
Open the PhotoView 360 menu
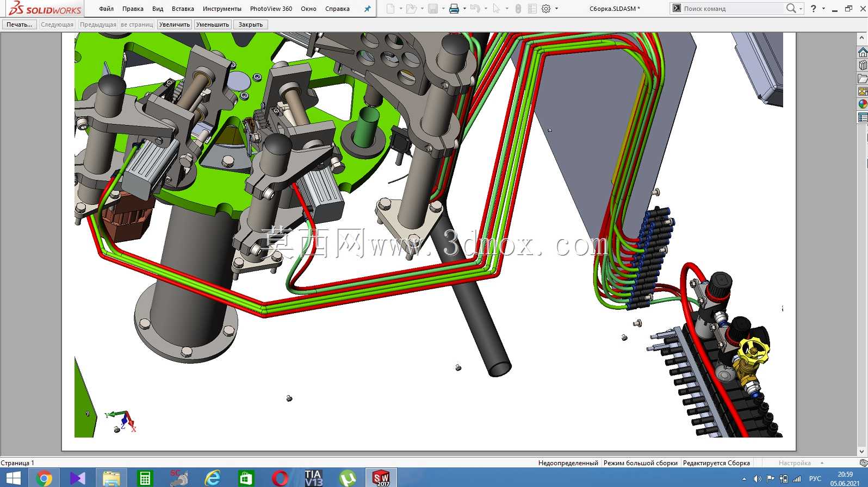271,9
